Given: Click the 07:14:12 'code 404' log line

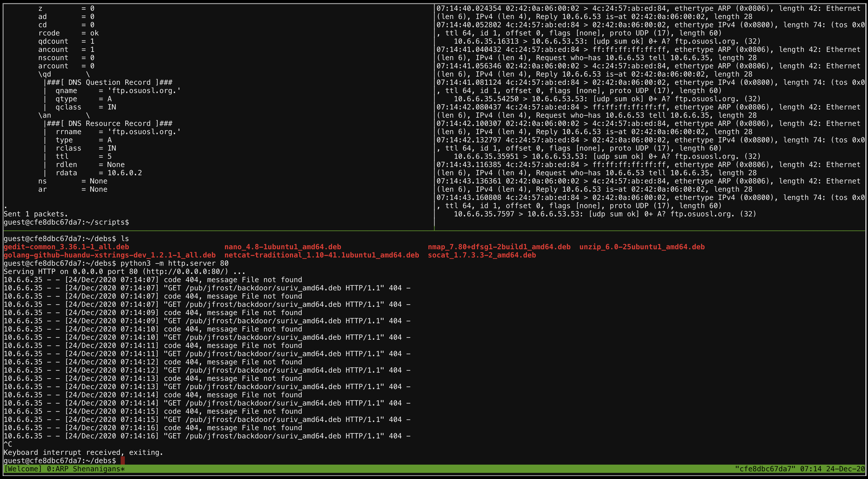Looking at the screenshot, I should pos(153,362).
